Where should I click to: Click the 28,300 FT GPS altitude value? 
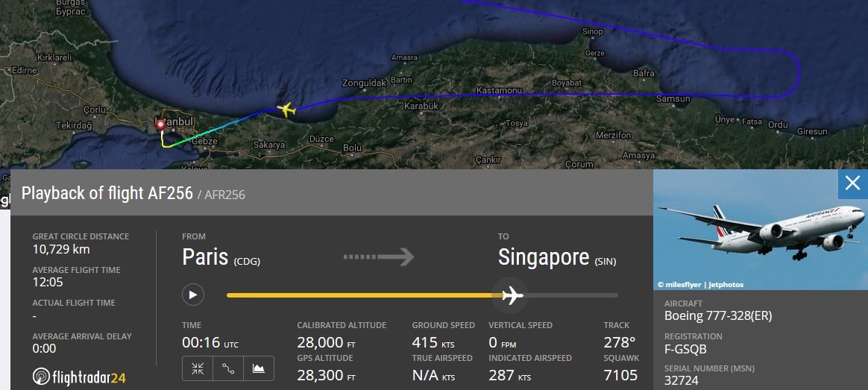(x=326, y=375)
